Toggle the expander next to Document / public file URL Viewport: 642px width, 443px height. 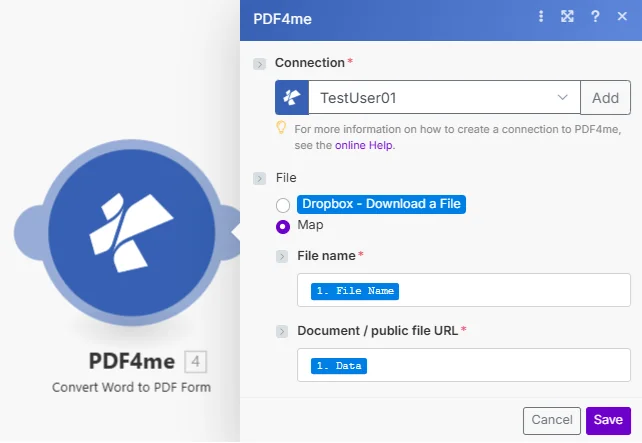(x=282, y=331)
